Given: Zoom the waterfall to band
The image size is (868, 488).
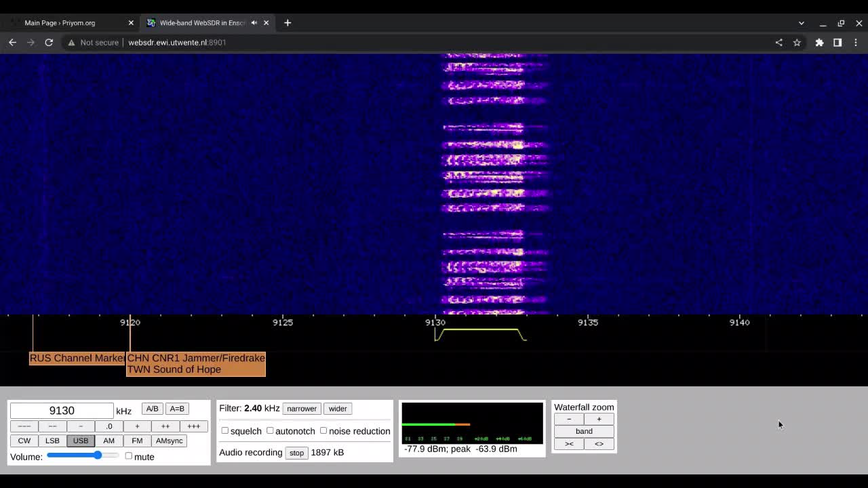Looking at the screenshot, I should [x=584, y=431].
